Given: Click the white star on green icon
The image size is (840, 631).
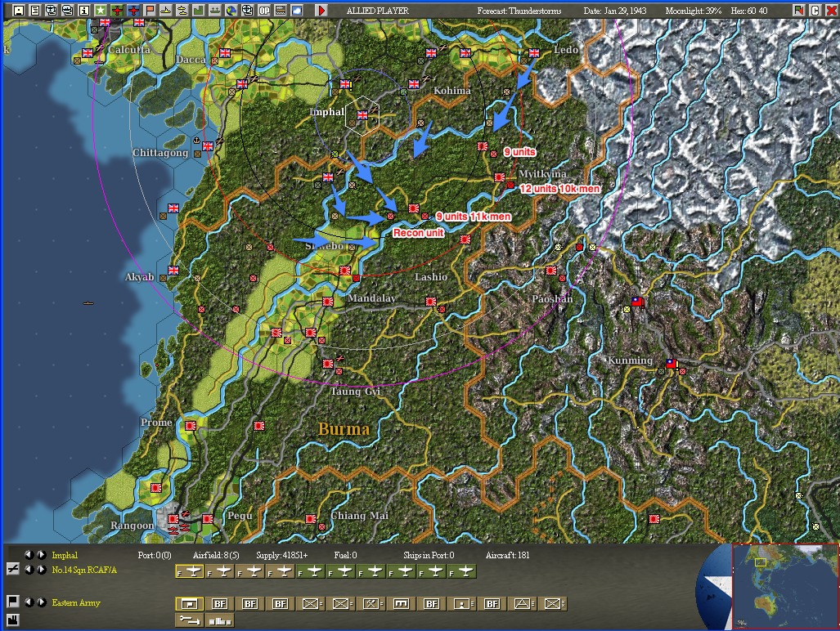Looking at the screenshot, I should click(100, 11).
